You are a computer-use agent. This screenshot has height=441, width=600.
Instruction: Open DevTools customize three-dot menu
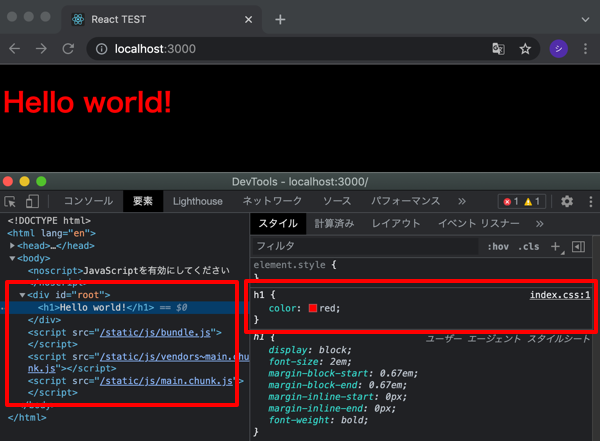click(590, 201)
